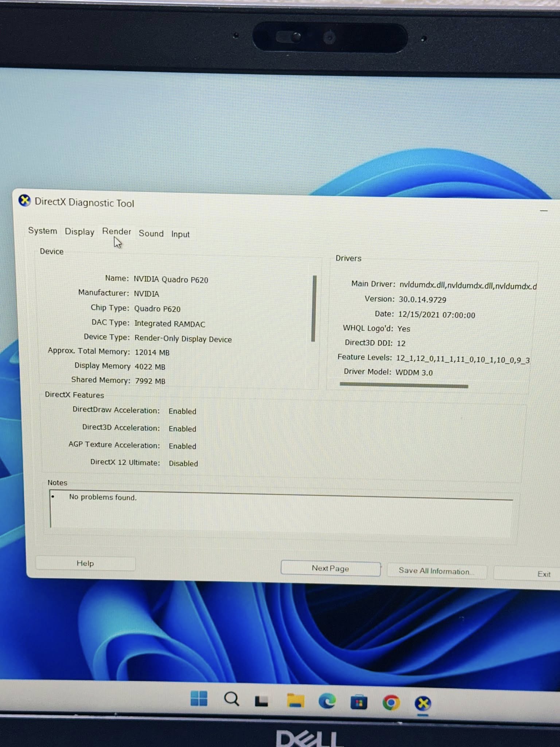This screenshot has height=747, width=560.
Task: Click the Exit button
Action: coord(543,574)
